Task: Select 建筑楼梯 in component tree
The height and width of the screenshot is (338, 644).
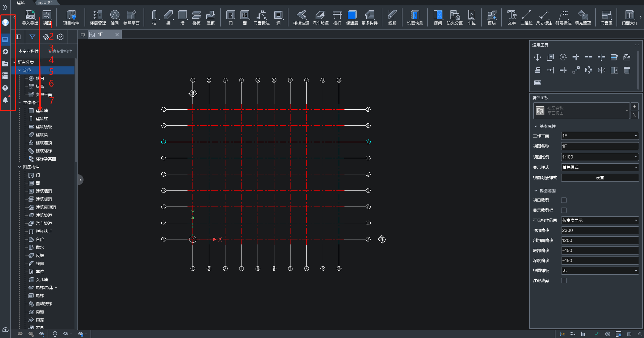Action: (x=44, y=151)
